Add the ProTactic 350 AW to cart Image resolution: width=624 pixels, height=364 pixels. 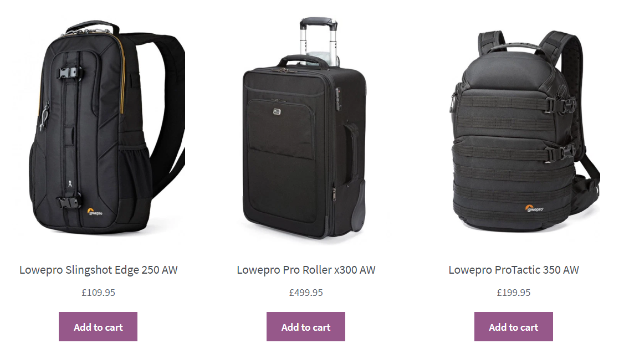[x=513, y=327]
